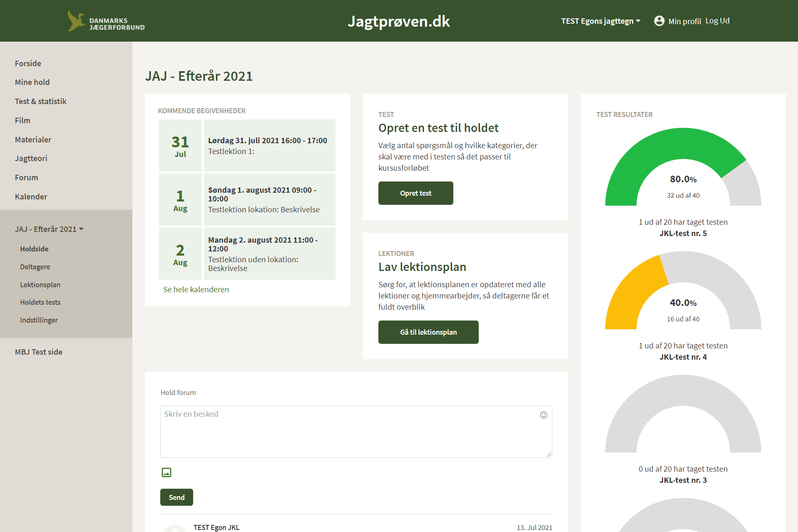Viewport: 798px width, 532px height.
Task: Click the profile avatar icon
Action: tap(659, 21)
